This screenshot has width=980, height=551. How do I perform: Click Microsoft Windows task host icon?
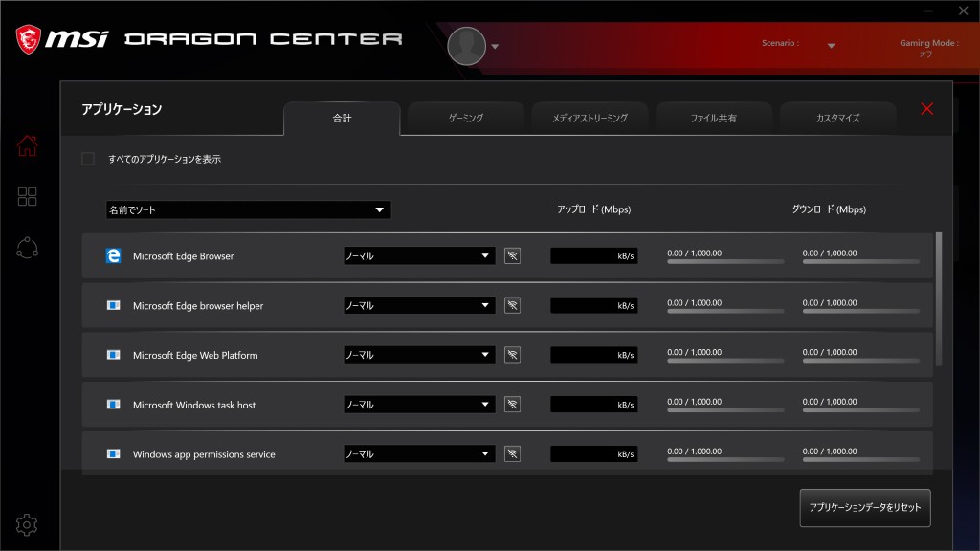[x=113, y=405]
